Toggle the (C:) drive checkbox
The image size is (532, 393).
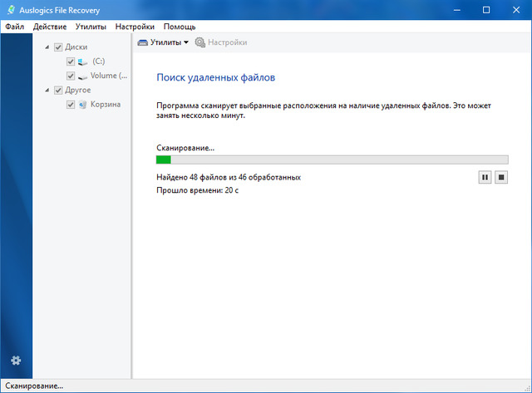pos(70,61)
